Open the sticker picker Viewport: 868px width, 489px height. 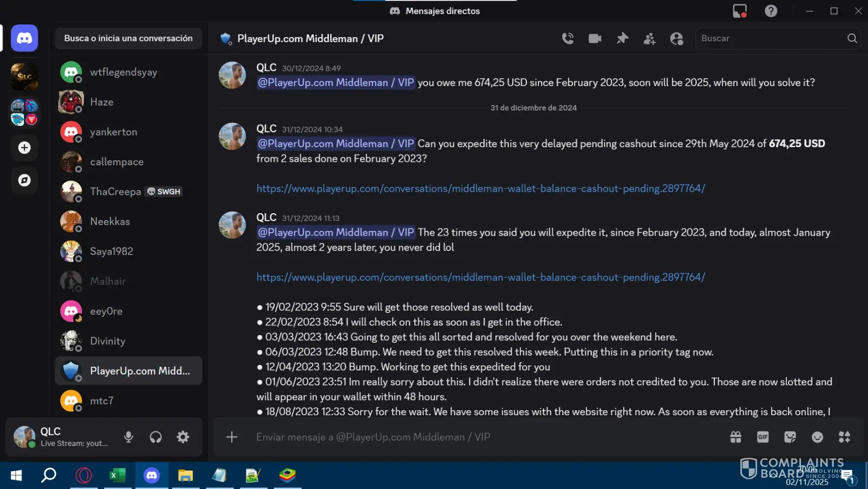tap(790, 437)
